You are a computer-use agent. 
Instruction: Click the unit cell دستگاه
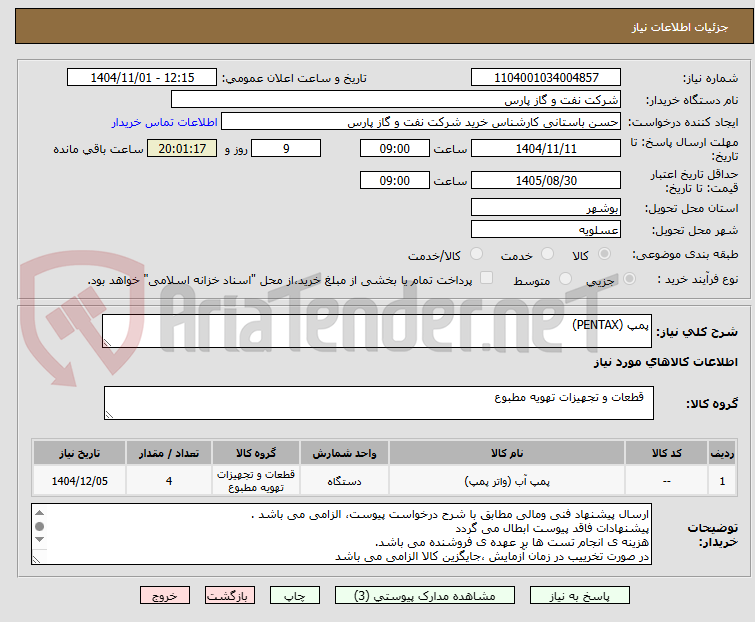point(344,480)
